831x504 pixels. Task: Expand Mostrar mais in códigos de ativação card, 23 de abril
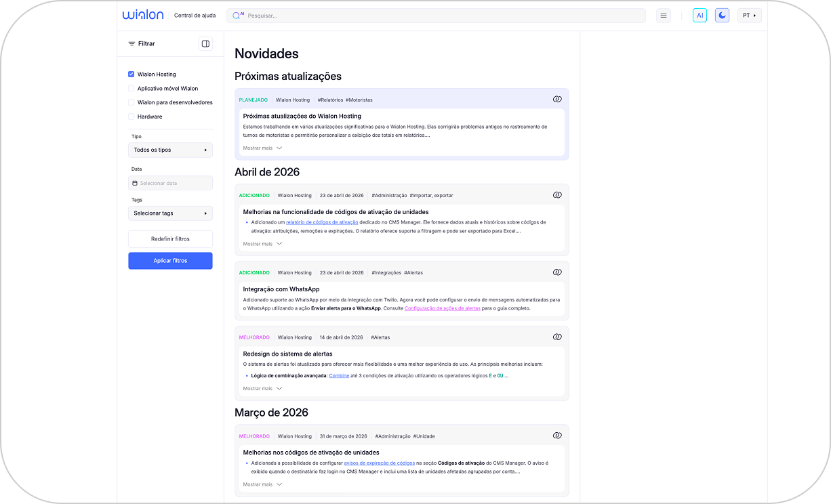tap(262, 244)
